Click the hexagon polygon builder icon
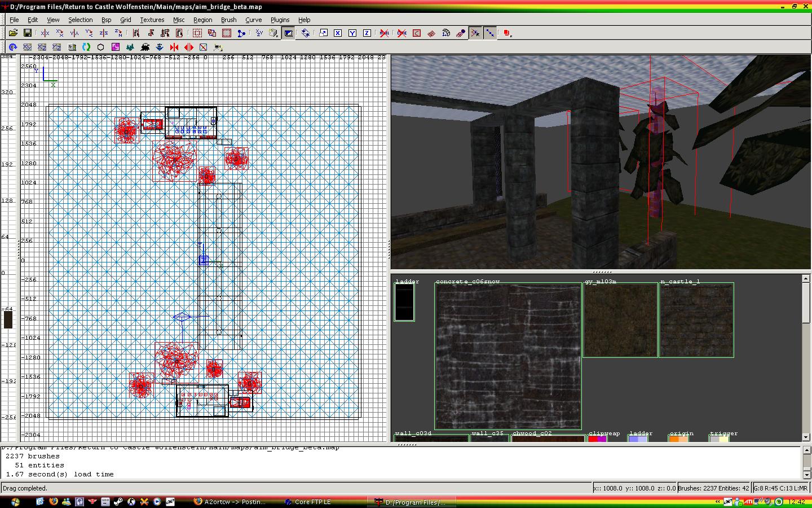This screenshot has width=812, height=508. coord(101,47)
